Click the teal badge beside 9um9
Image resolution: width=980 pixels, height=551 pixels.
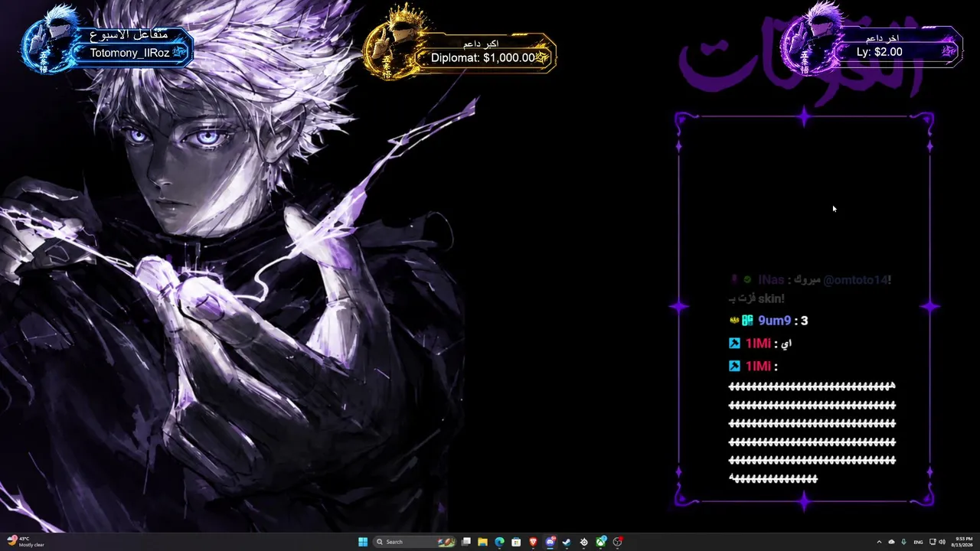pyautogui.click(x=747, y=321)
